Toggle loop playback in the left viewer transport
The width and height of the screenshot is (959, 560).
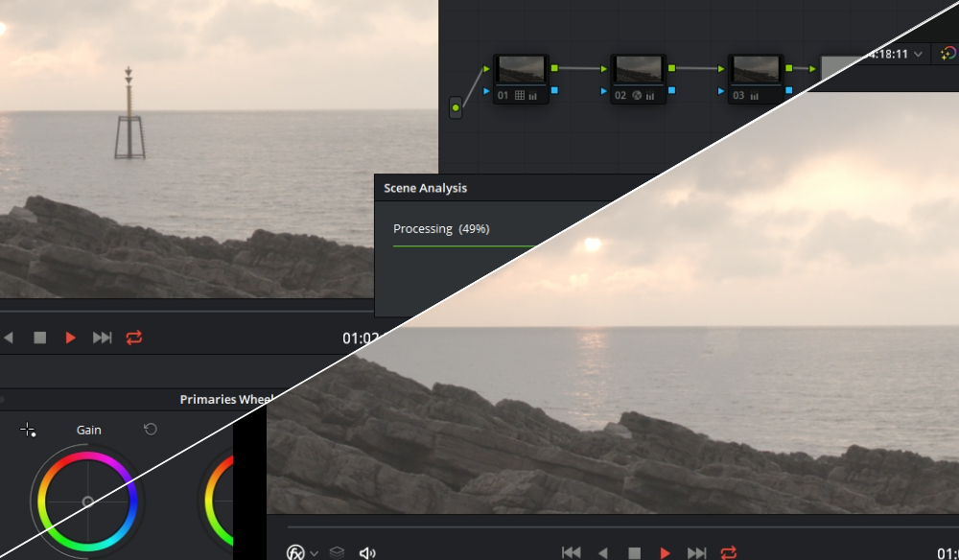(x=134, y=338)
